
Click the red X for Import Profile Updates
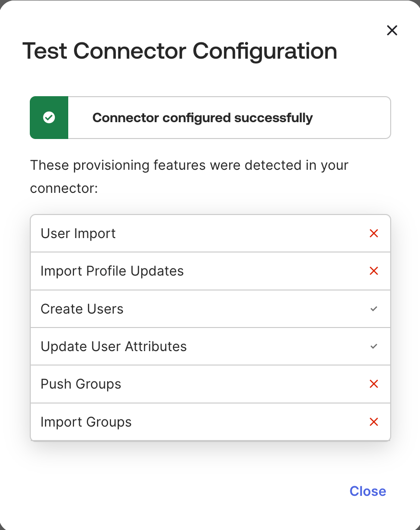click(x=373, y=271)
